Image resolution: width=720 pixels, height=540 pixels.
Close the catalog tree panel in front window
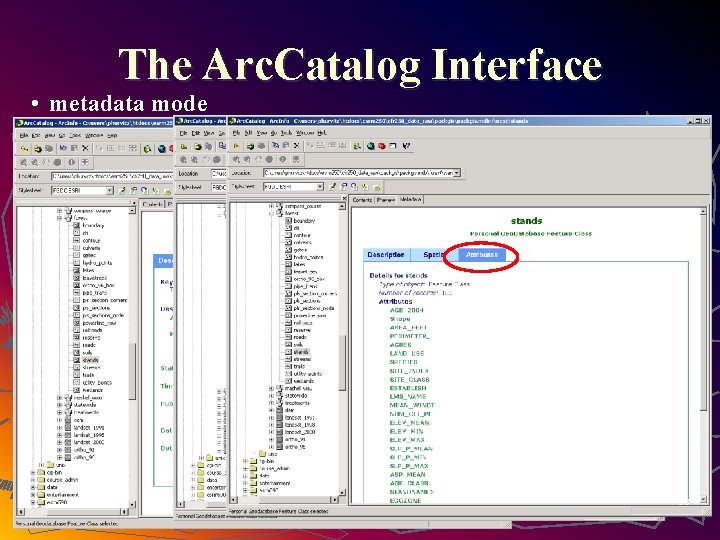(x=344, y=198)
